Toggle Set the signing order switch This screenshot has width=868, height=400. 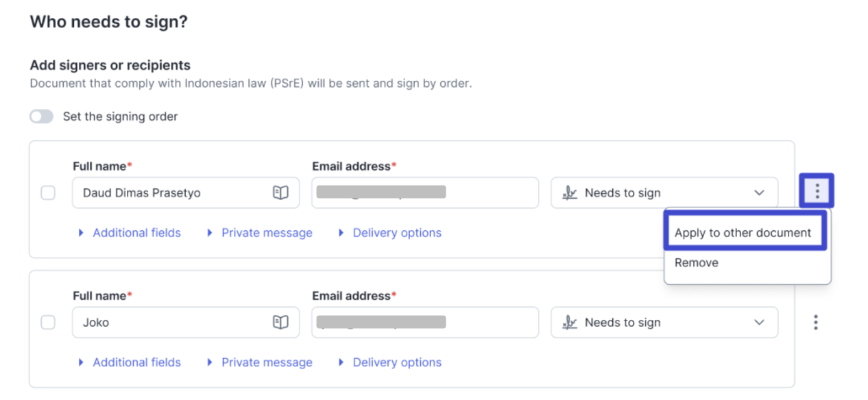(41, 116)
